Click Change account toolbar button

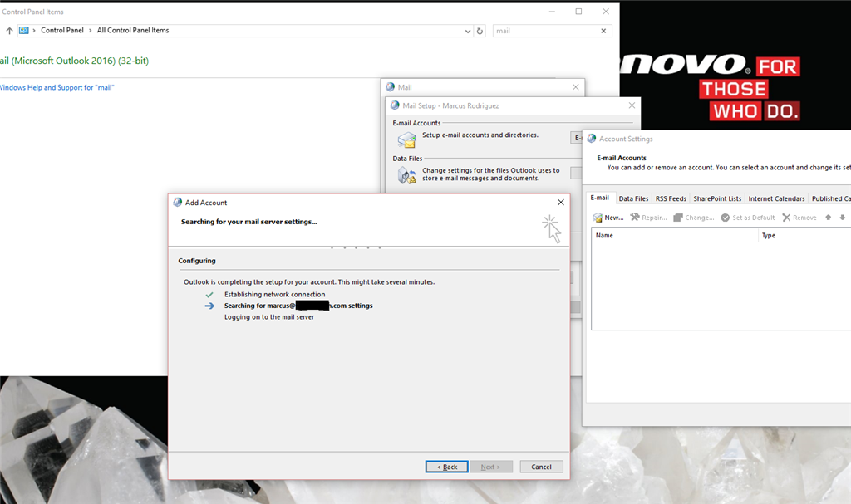click(x=694, y=218)
